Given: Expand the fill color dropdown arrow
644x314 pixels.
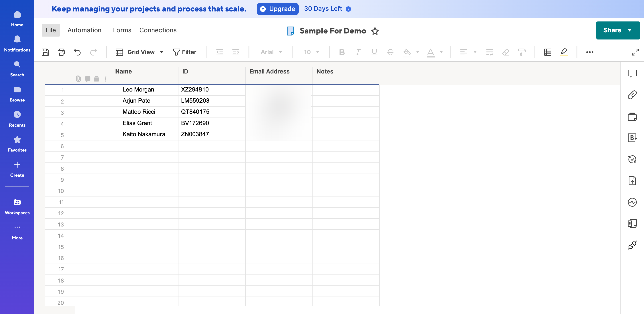Looking at the screenshot, I should [x=418, y=52].
